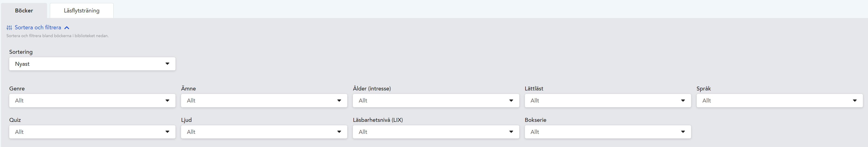868x147 pixels.
Task: Open the Ämne filter combo box
Action: point(264,101)
